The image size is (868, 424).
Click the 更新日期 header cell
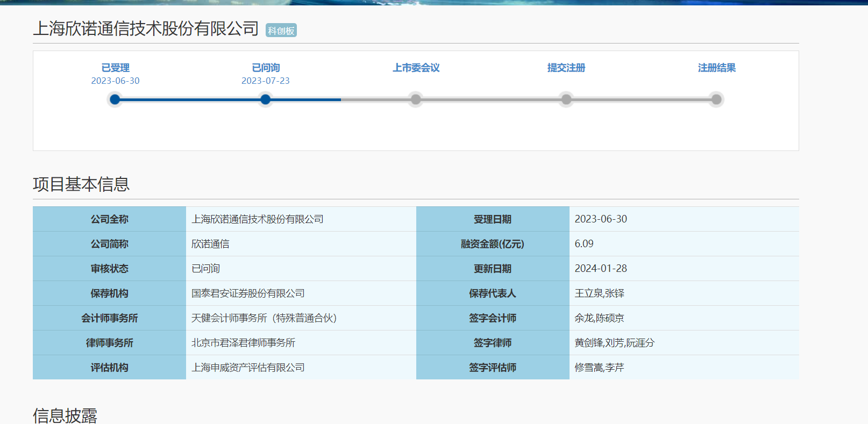point(493,269)
